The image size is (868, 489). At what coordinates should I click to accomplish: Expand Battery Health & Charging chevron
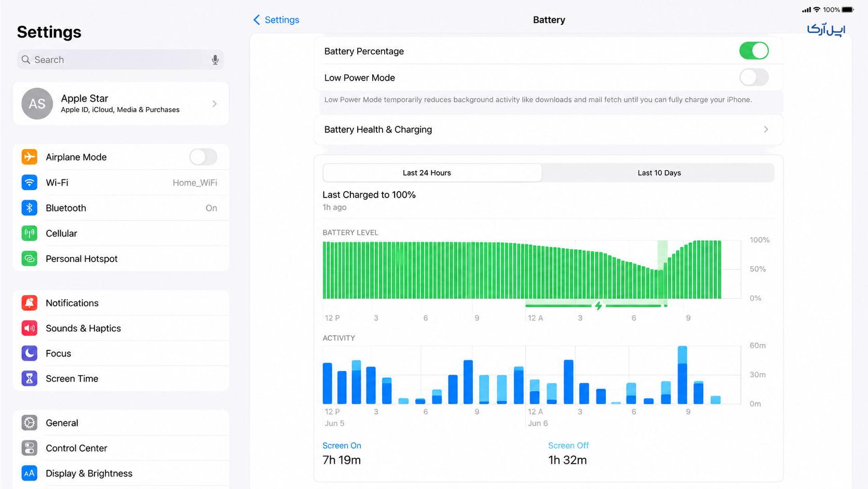[766, 129]
